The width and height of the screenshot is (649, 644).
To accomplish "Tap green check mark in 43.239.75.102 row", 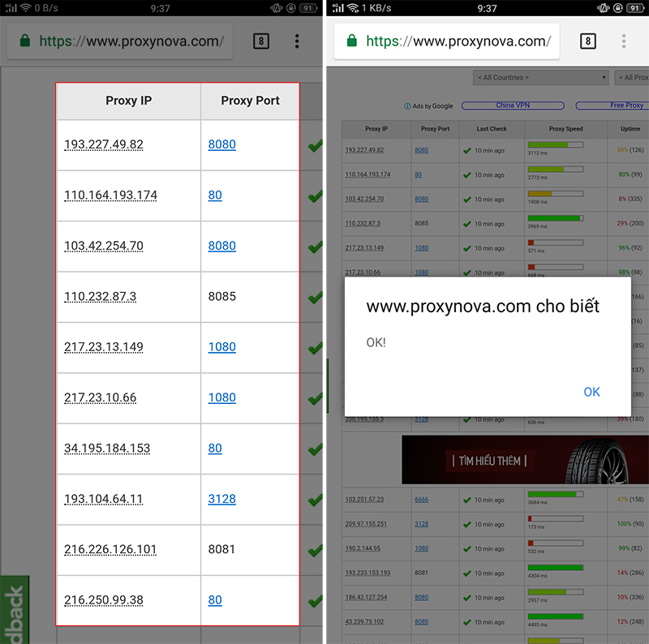I will coord(467,622).
